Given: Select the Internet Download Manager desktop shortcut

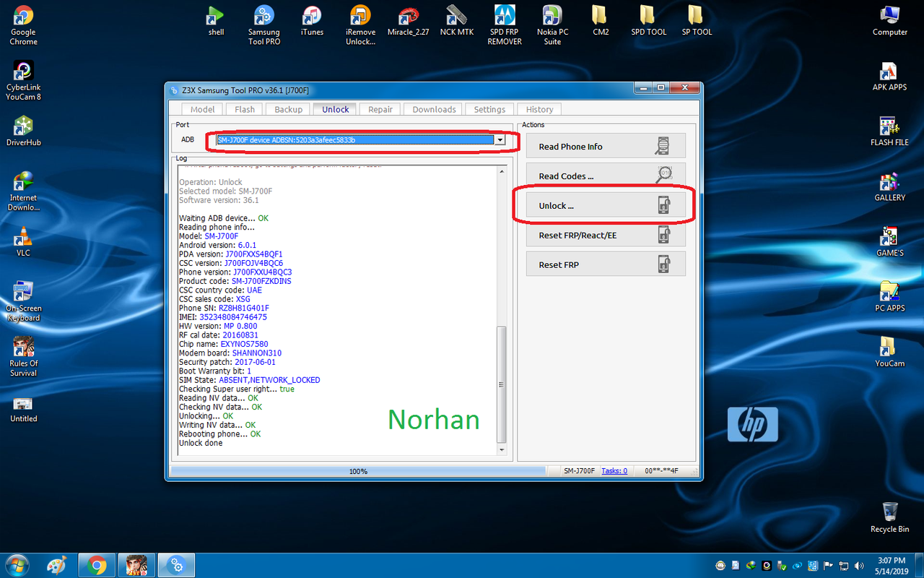Looking at the screenshot, I should coord(23,191).
